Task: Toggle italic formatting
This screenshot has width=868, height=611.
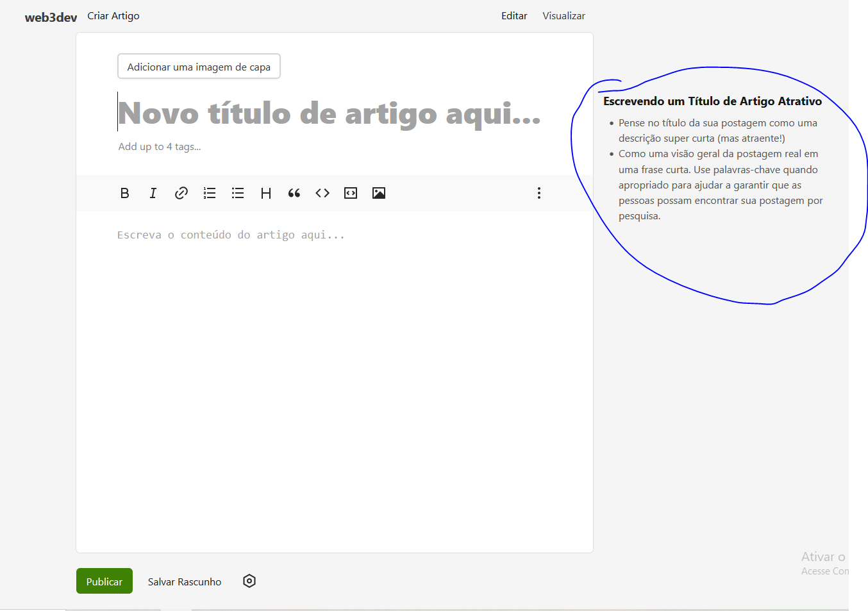Action: [x=153, y=193]
